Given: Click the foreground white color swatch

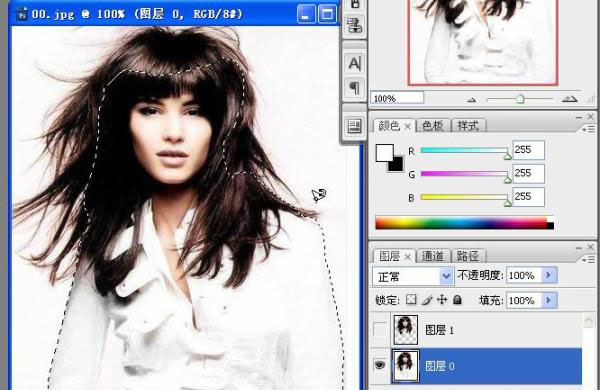Looking at the screenshot, I should point(384,153).
